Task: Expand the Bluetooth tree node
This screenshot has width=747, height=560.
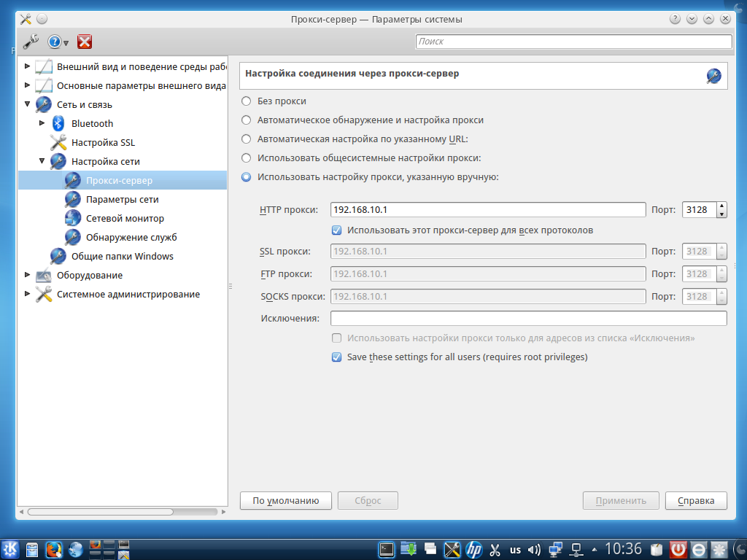Action: [42, 122]
